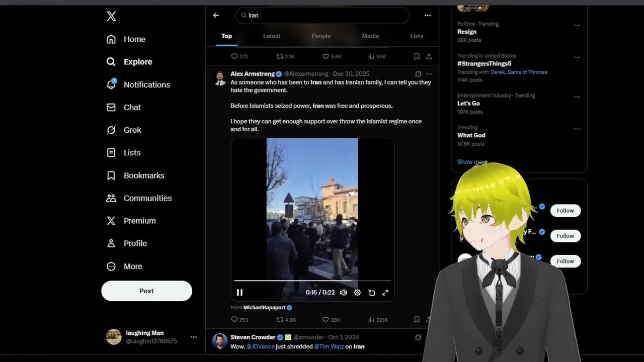644x362 pixels.
Task: Click the @Tim_Walz mention link
Action: [x=330, y=347]
